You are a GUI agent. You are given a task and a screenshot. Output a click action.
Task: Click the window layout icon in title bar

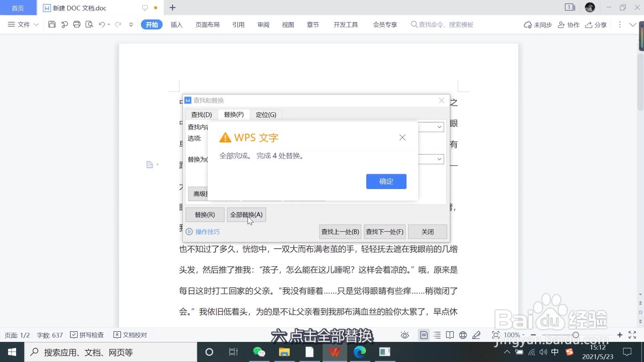click(570, 7)
